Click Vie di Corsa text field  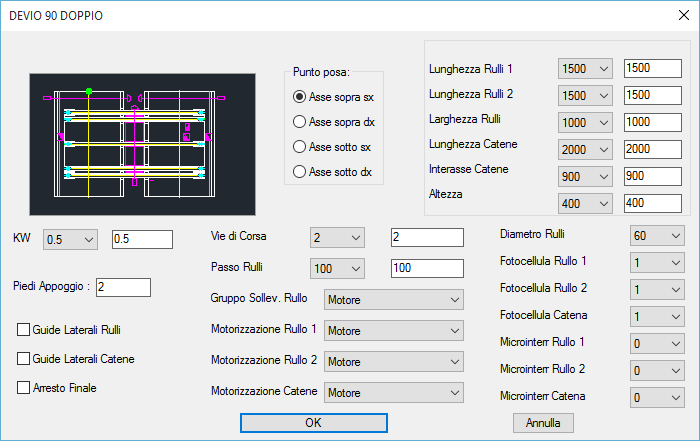pyautogui.click(x=427, y=237)
